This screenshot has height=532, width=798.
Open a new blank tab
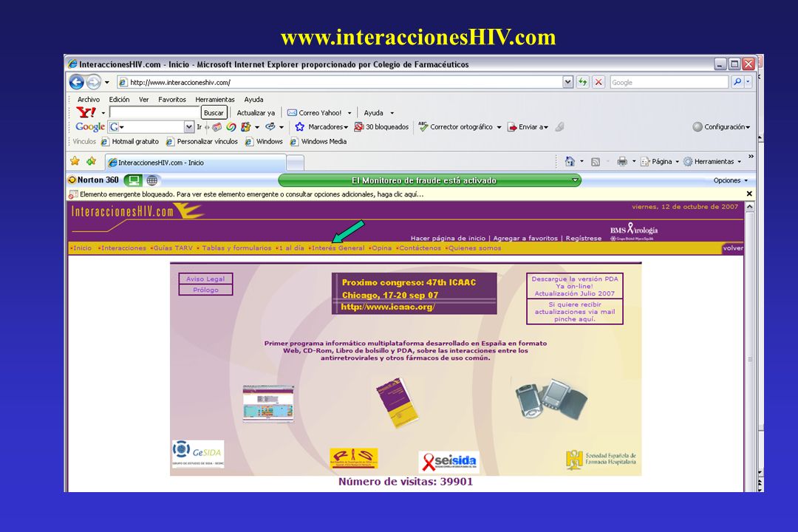click(295, 163)
